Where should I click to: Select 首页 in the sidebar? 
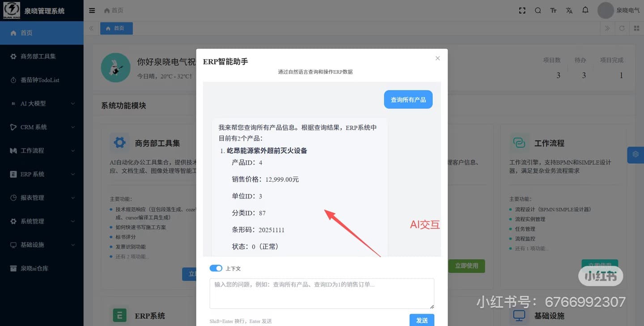click(x=42, y=33)
